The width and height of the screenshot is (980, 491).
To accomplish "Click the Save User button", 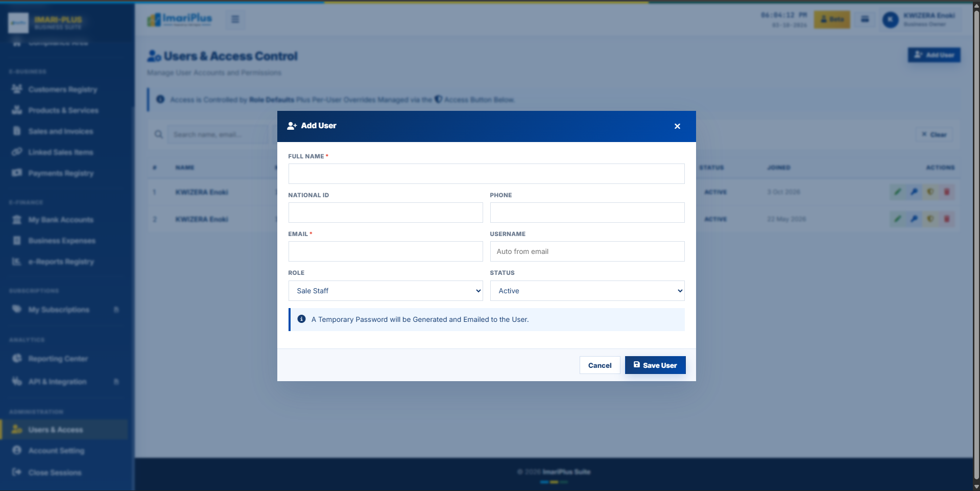I will (x=655, y=365).
